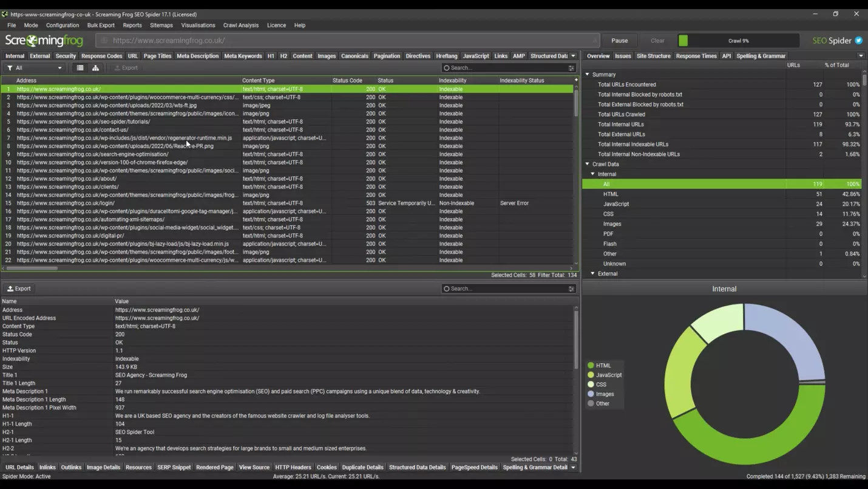Image resolution: width=868 pixels, height=489 pixels.
Task: Switch to list view icon
Action: click(80, 68)
